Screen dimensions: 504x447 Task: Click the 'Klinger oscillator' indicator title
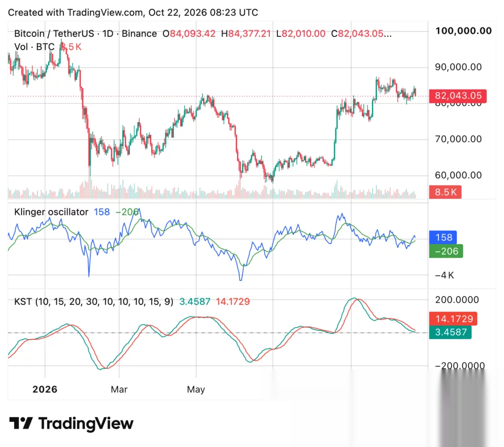(x=51, y=212)
